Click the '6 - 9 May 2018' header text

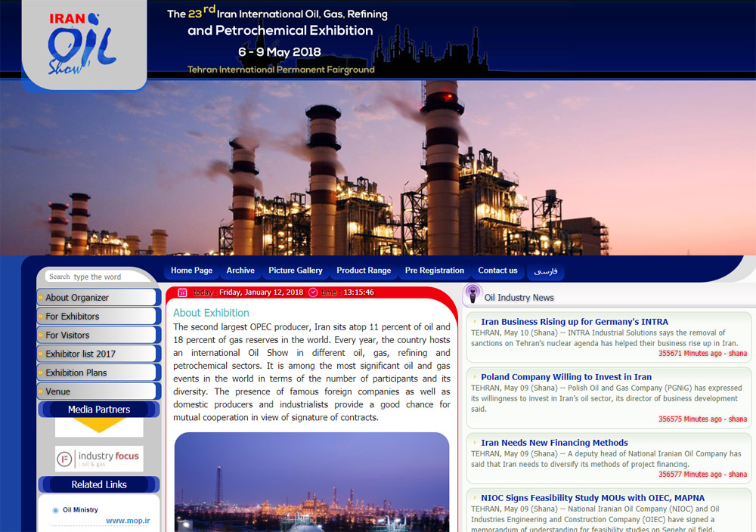click(x=280, y=51)
